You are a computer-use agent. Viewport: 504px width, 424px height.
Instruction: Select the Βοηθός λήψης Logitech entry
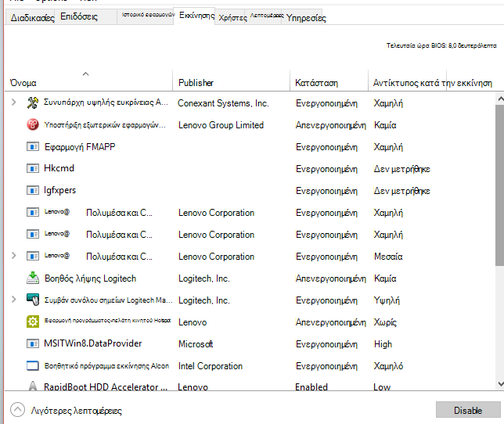(x=90, y=278)
